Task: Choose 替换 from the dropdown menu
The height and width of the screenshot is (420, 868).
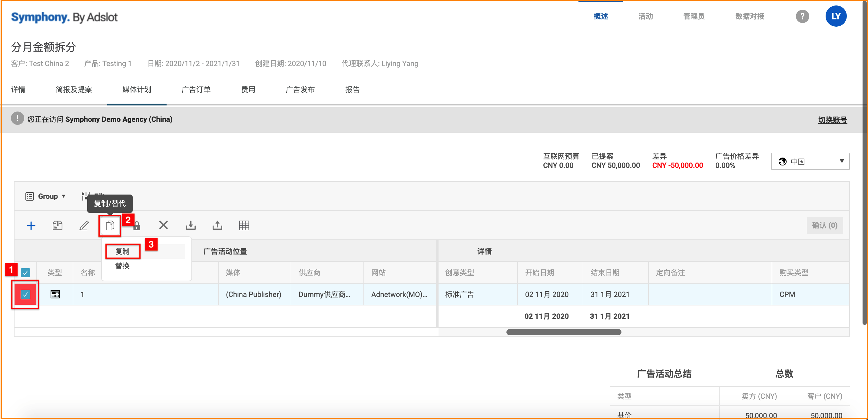Action: click(122, 266)
